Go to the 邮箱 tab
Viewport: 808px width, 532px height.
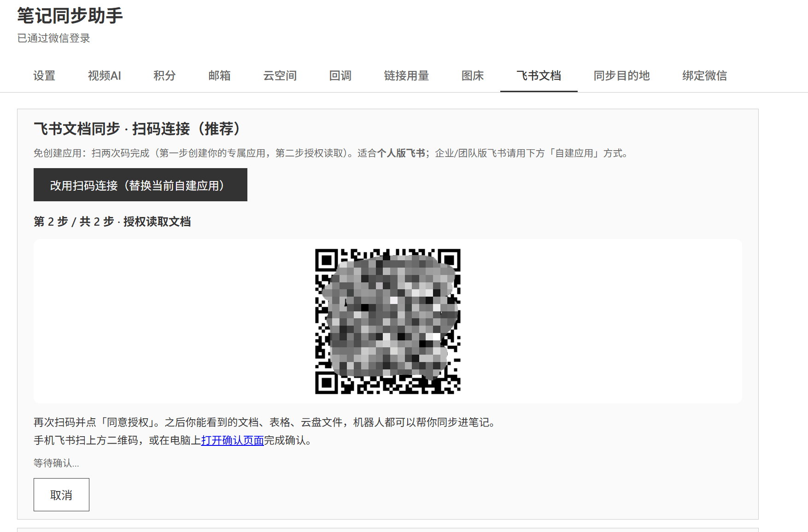pyautogui.click(x=219, y=76)
